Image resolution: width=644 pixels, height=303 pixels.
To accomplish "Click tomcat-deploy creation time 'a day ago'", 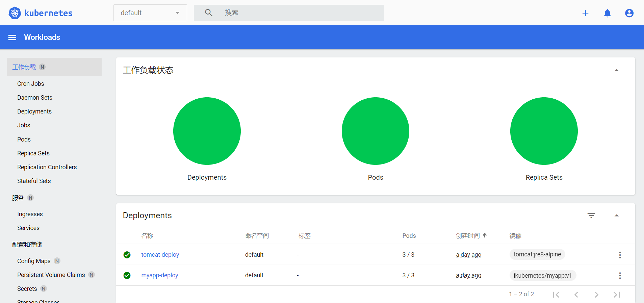I will [469, 255].
